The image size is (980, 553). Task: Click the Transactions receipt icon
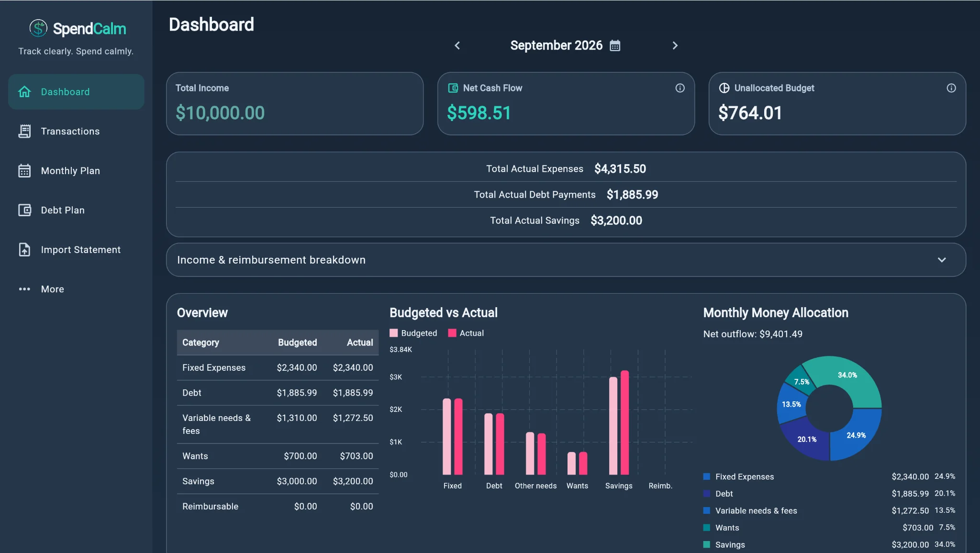pyautogui.click(x=24, y=131)
